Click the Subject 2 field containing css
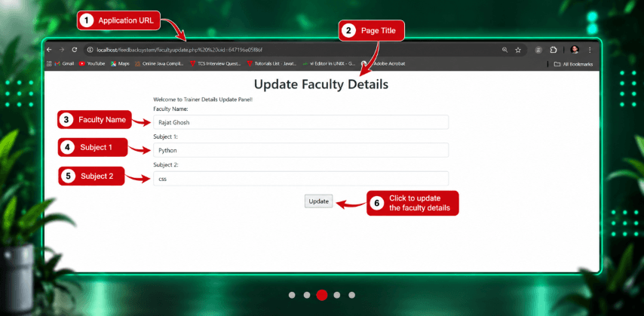 click(301, 179)
